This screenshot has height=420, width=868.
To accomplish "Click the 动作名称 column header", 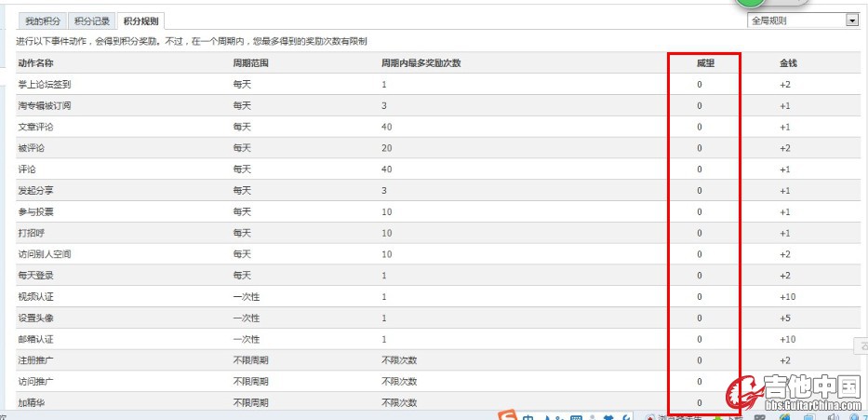I will coord(35,63).
